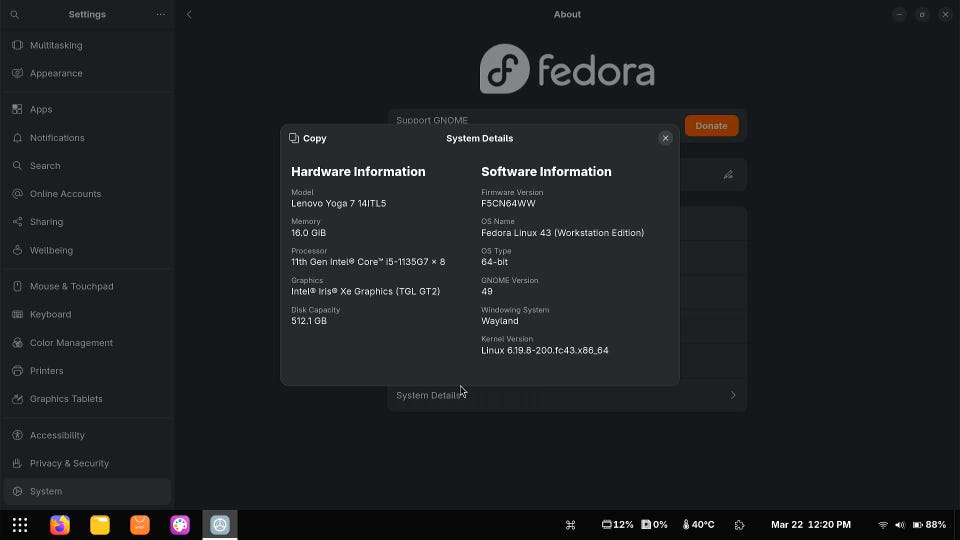Click the graphics value Intel Iris Xe Graphics
960x540 pixels.
point(366,291)
